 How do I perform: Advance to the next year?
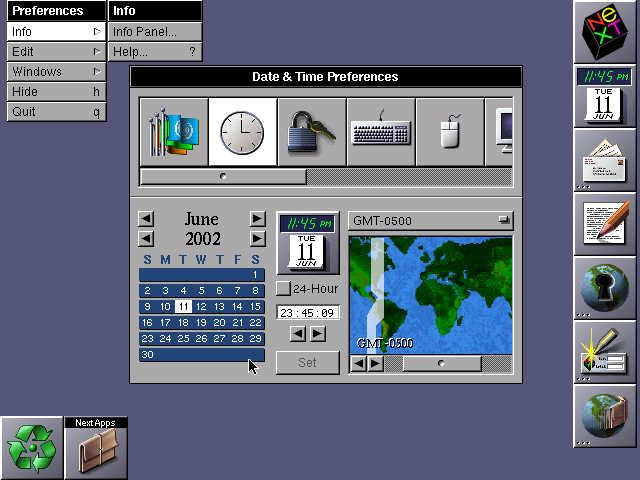click(x=257, y=239)
